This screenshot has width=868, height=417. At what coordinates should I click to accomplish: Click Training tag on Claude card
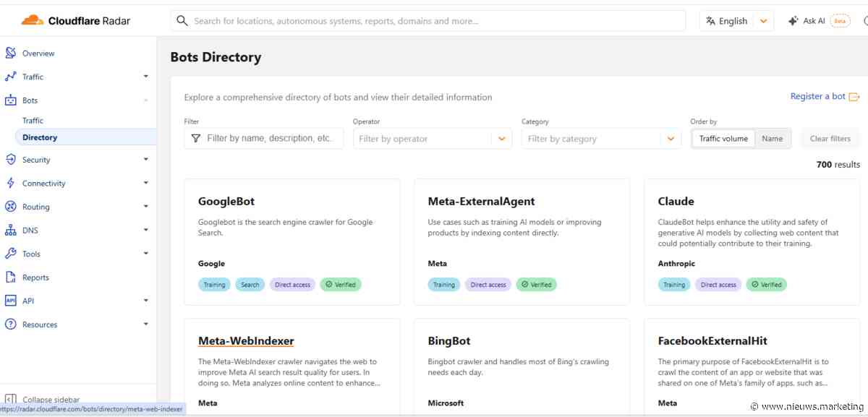[x=674, y=285]
